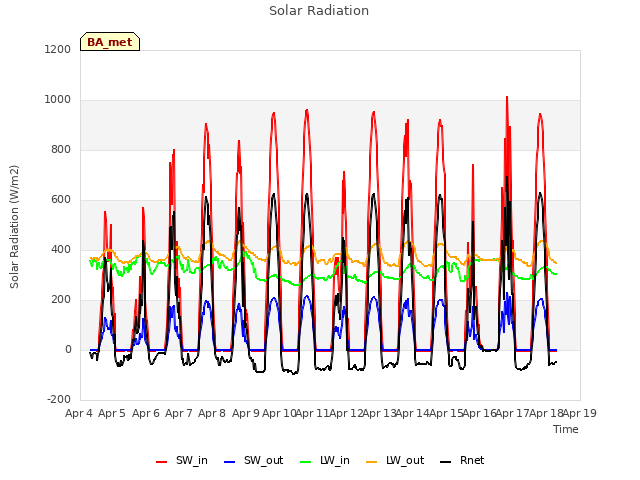
Task: Click the 800 y-axis tick label
Action: (61, 150)
